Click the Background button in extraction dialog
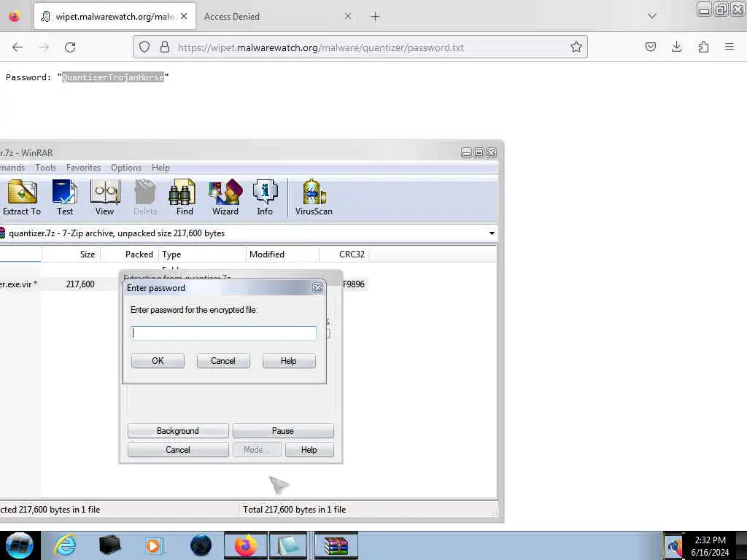This screenshot has height=560, width=747. [178, 431]
